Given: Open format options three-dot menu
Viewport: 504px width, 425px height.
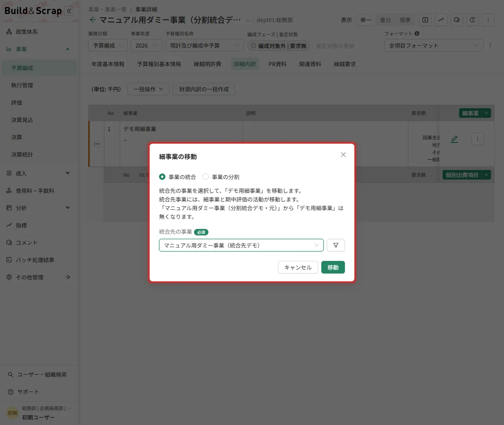Looking at the screenshot, I should pos(490,45).
